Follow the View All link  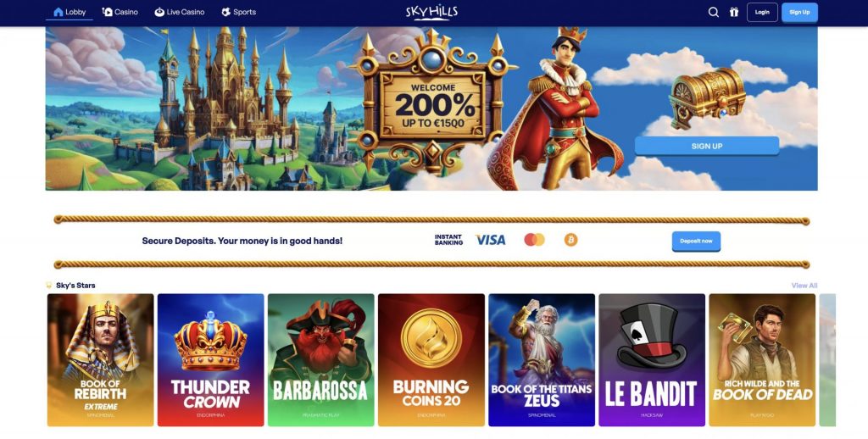(804, 286)
